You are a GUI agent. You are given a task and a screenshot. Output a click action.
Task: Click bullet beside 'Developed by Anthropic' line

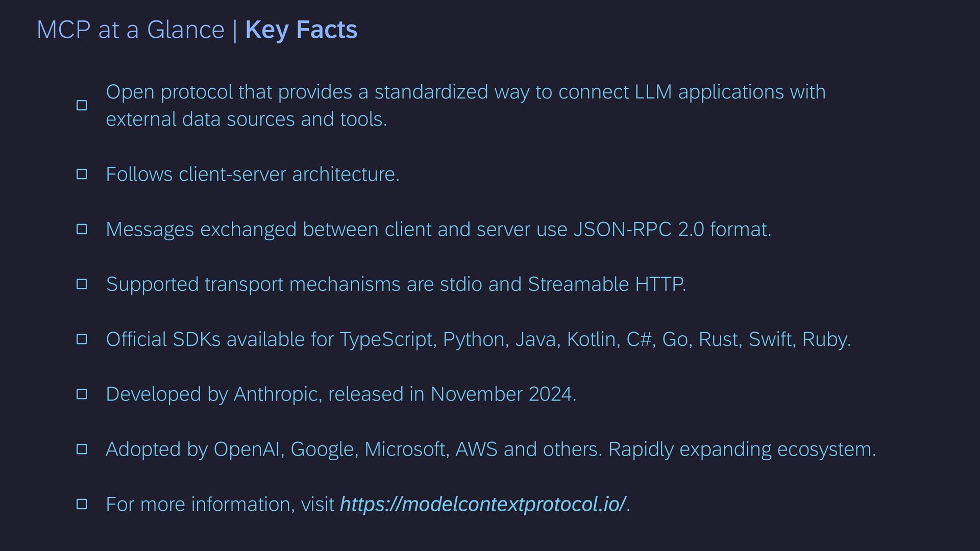82,394
